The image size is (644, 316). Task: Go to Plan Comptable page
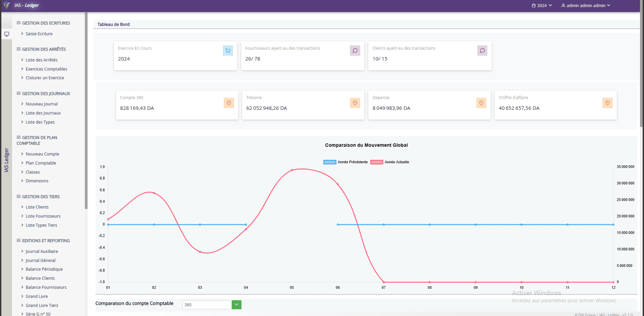(41, 163)
